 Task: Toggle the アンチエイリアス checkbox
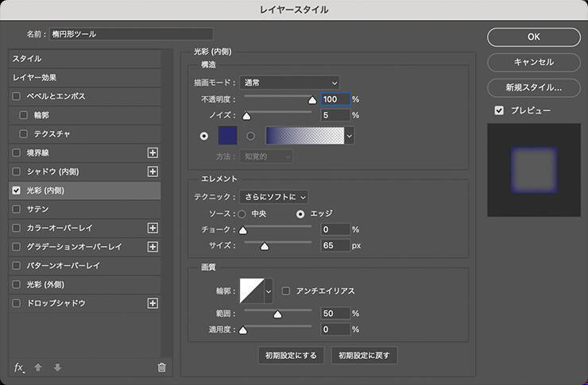[286, 291]
